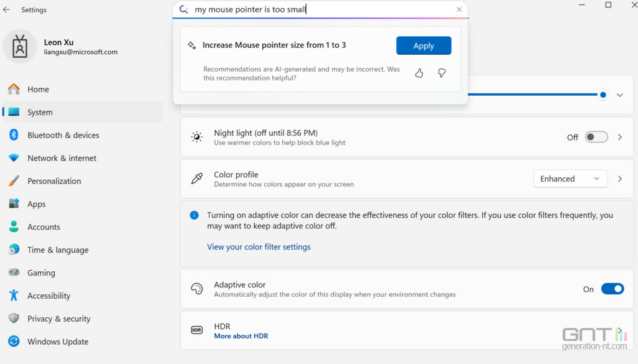Click the Apps icon in the sidebar
Image resolution: width=638 pixels, height=364 pixels.
point(14,203)
